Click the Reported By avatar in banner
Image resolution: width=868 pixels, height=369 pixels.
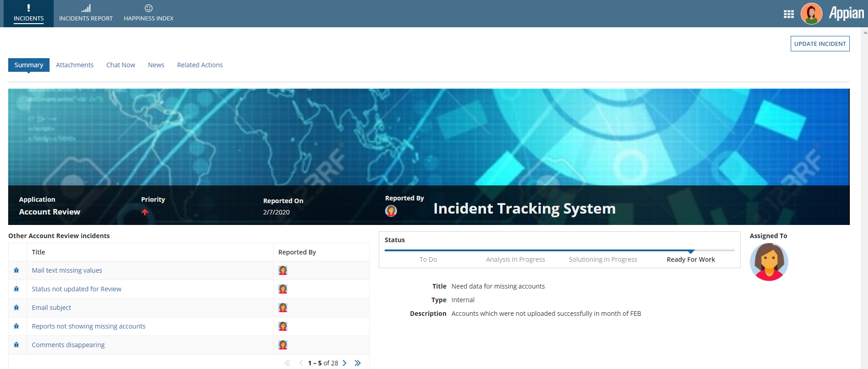point(391,211)
